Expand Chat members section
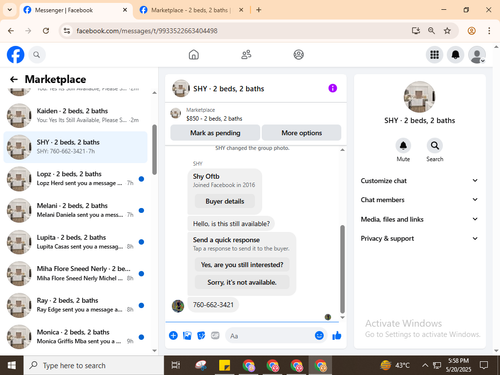 [419, 200]
